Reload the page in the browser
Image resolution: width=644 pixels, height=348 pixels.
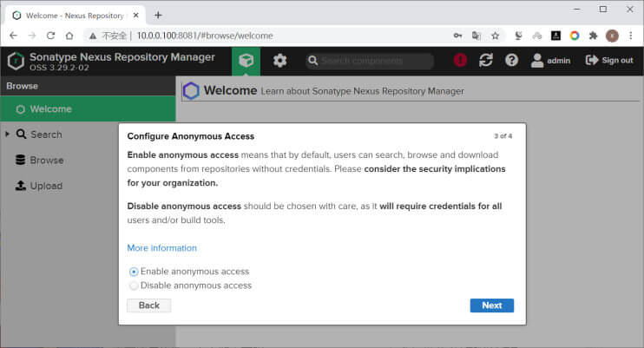[50, 36]
